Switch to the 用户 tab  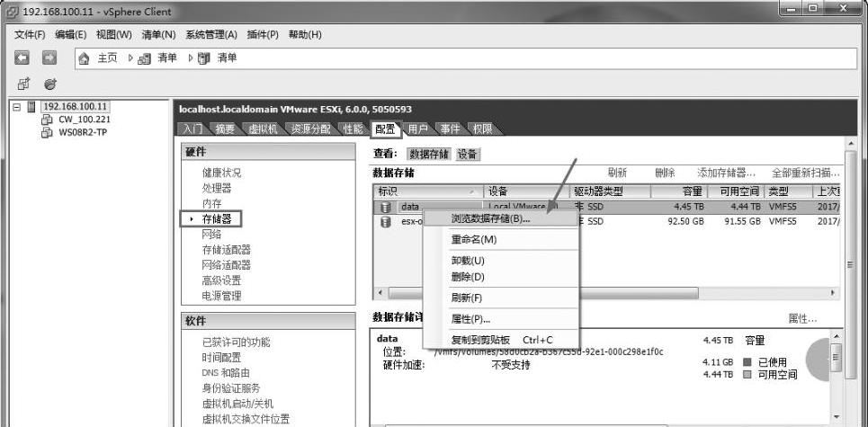click(418, 129)
